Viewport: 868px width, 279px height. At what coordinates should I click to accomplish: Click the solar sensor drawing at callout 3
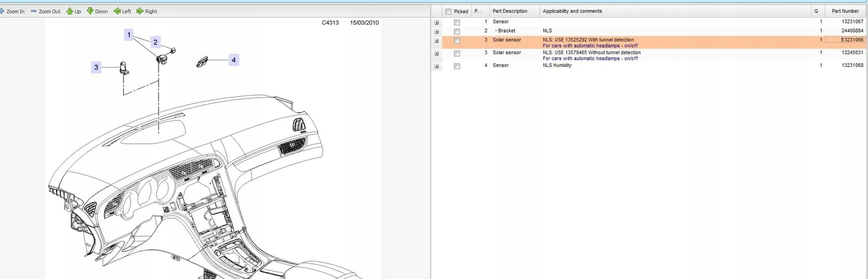click(x=124, y=68)
